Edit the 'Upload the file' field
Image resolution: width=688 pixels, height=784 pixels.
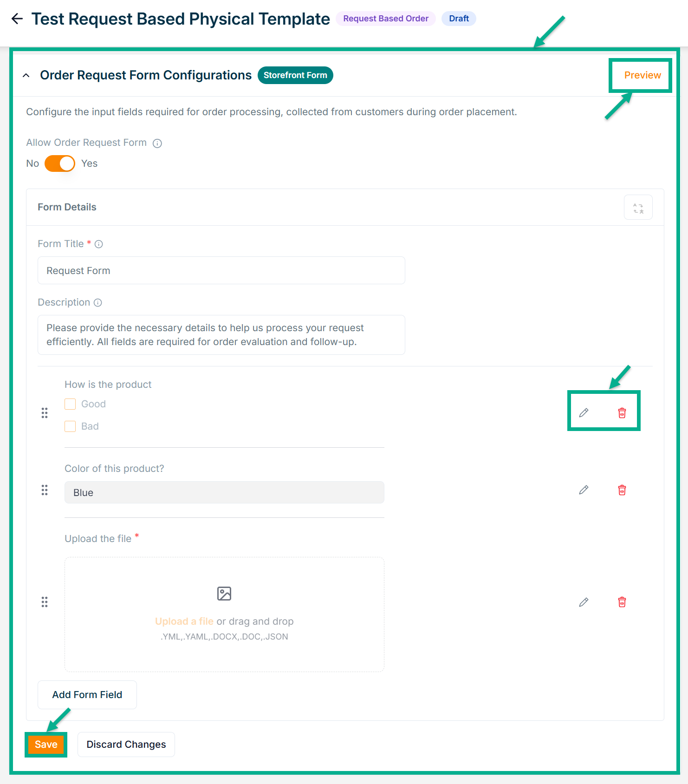[x=584, y=602]
